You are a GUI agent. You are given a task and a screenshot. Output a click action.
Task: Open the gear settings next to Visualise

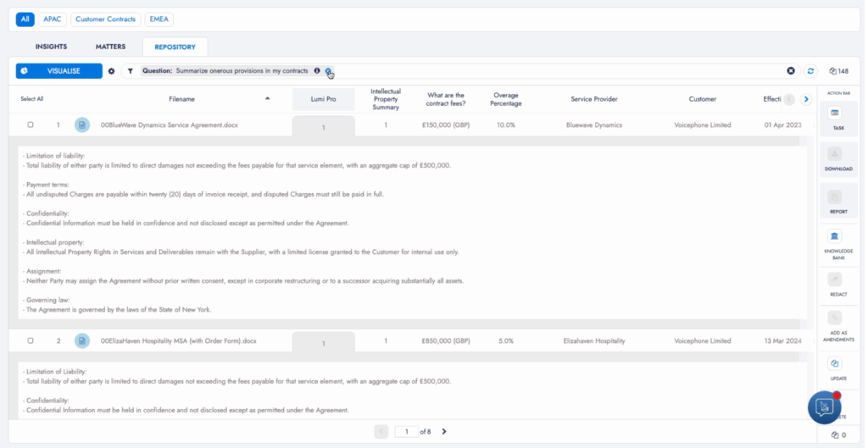click(112, 71)
